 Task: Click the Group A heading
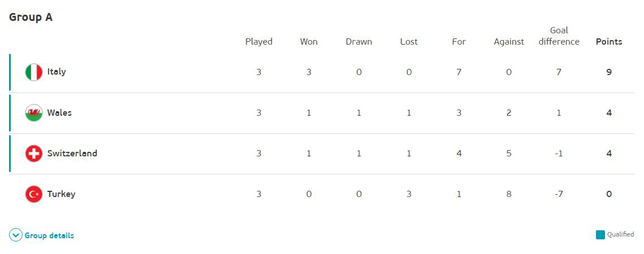point(31,17)
